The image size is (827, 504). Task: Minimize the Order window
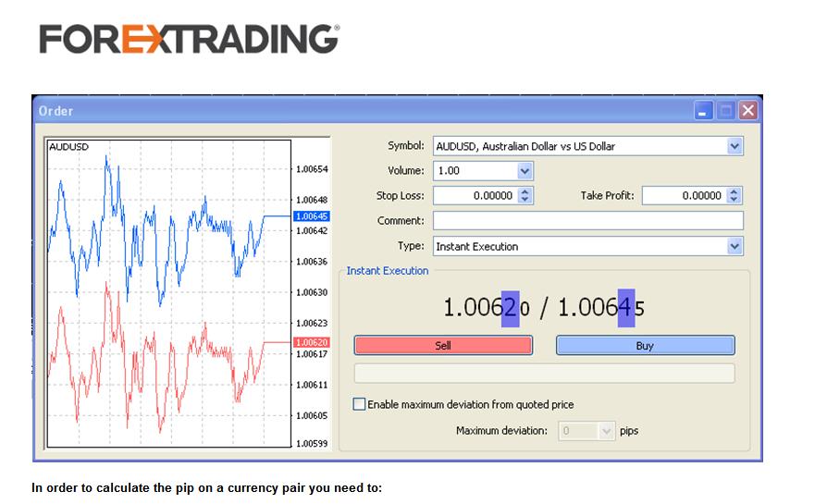point(705,111)
